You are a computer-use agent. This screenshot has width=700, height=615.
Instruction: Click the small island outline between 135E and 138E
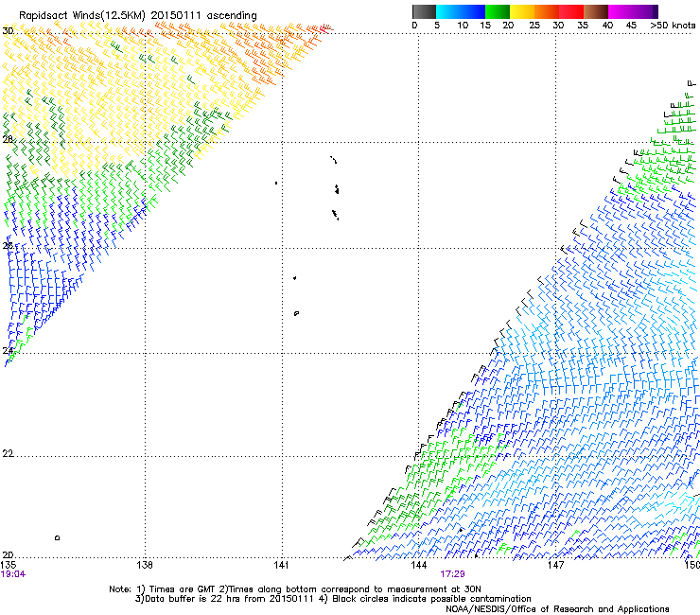[x=57, y=537]
